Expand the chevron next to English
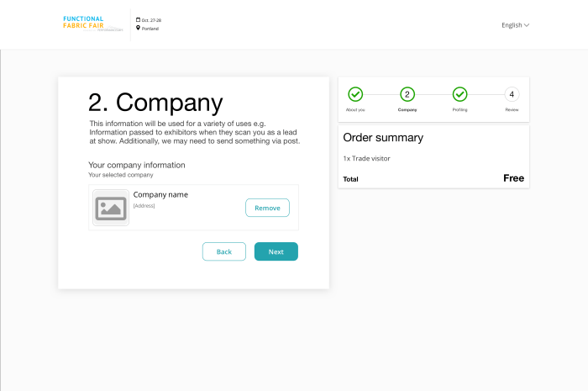This screenshot has width=588, height=391. click(527, 25)
